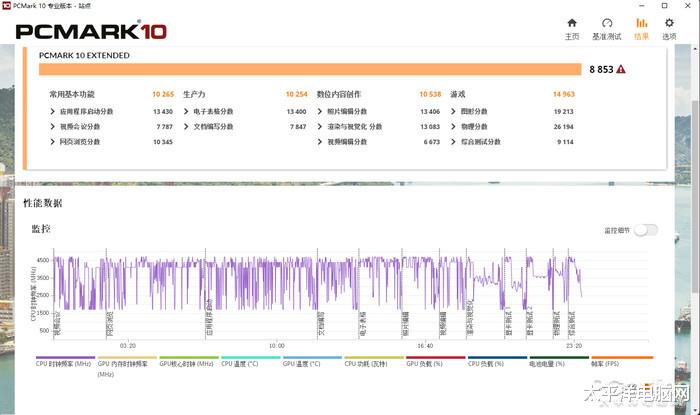
Task: Click the 数位内容创作 score 10 538
Action: (430, 94)
